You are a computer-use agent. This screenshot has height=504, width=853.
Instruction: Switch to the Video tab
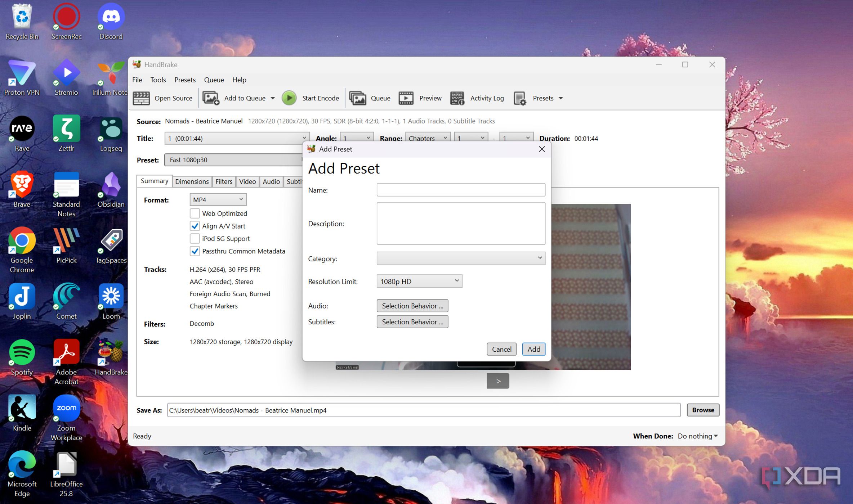(247, 181)
